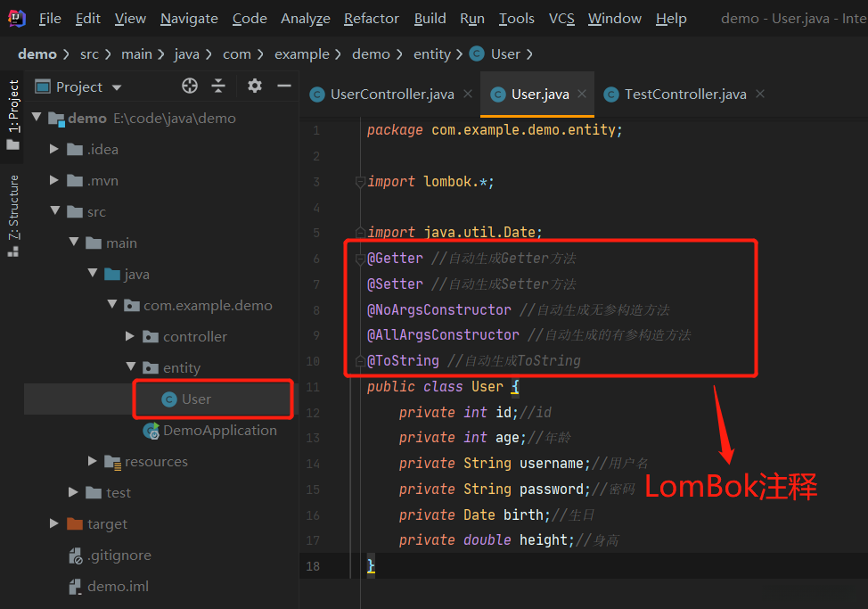Click the orange target folder icon

point(75,523)
